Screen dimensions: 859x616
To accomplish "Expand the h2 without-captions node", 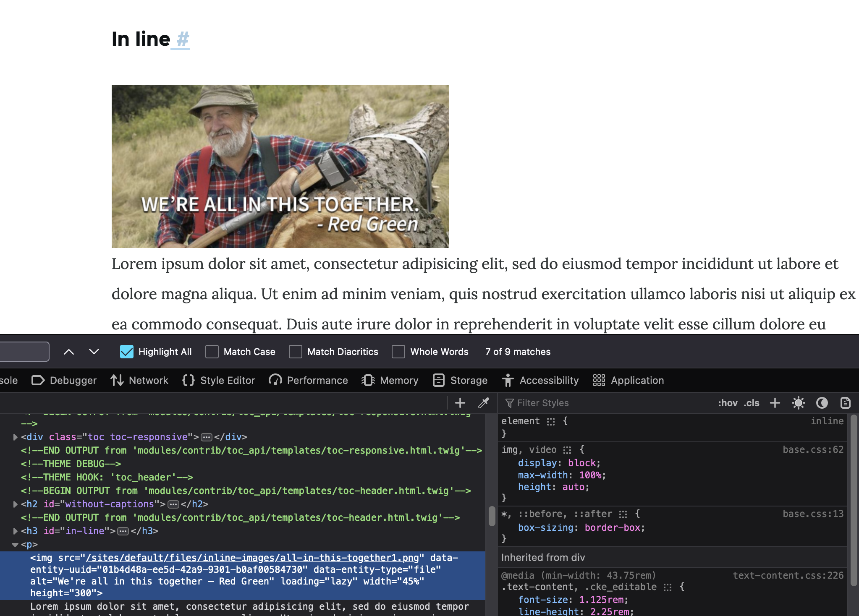I will 16,504.
